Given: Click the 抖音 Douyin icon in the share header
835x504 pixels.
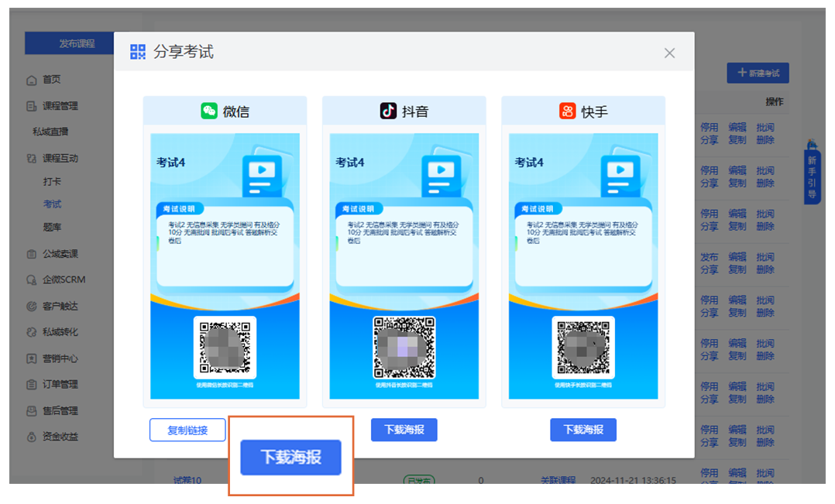Looking at the screenshot, I should pos(388,111).
